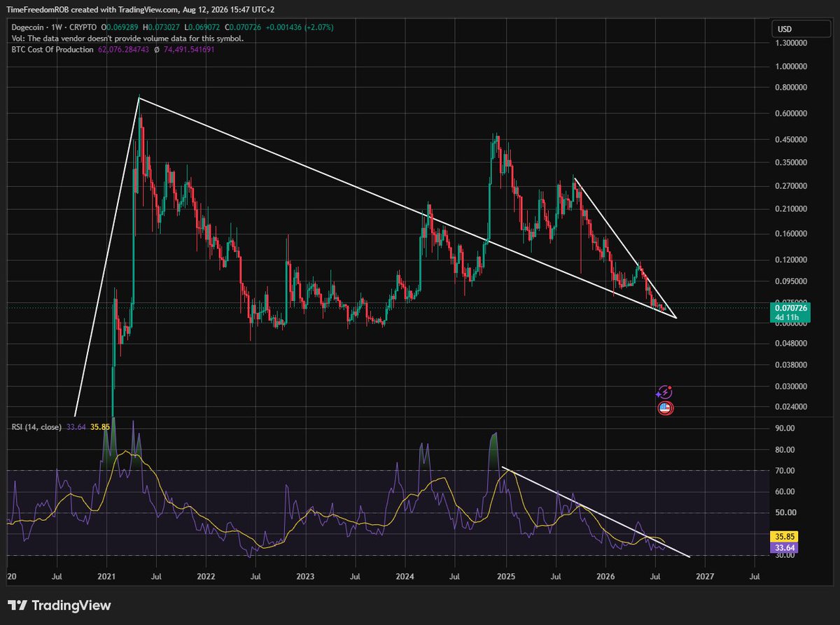Click the 2025 label on time axis
Viewport: 840px width, 625px height.
tap(506, 577)
